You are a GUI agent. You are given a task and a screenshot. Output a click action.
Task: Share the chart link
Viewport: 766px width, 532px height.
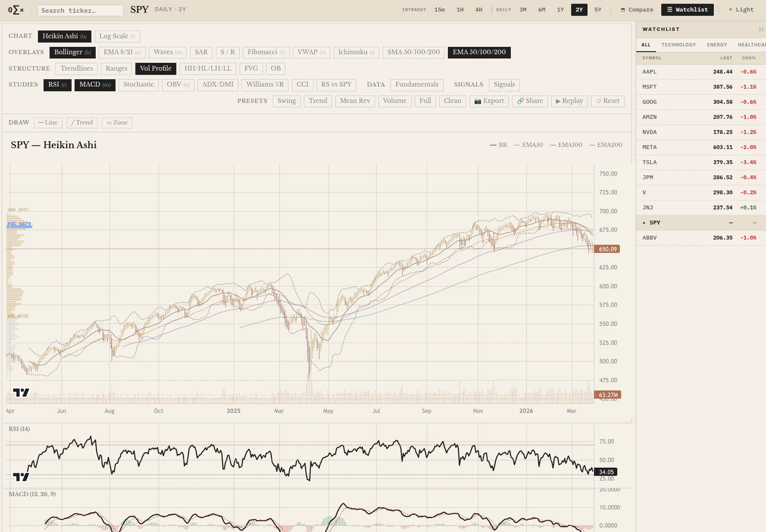(530, 101)
